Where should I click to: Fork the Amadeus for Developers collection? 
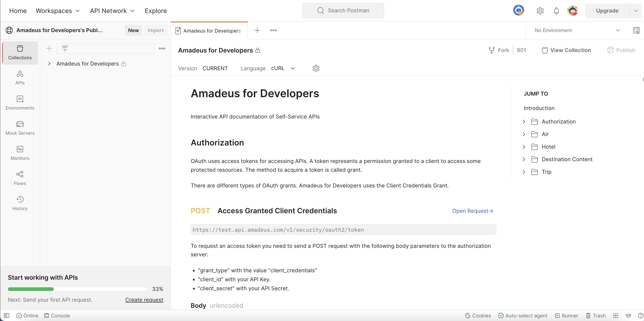pos(499,50)
